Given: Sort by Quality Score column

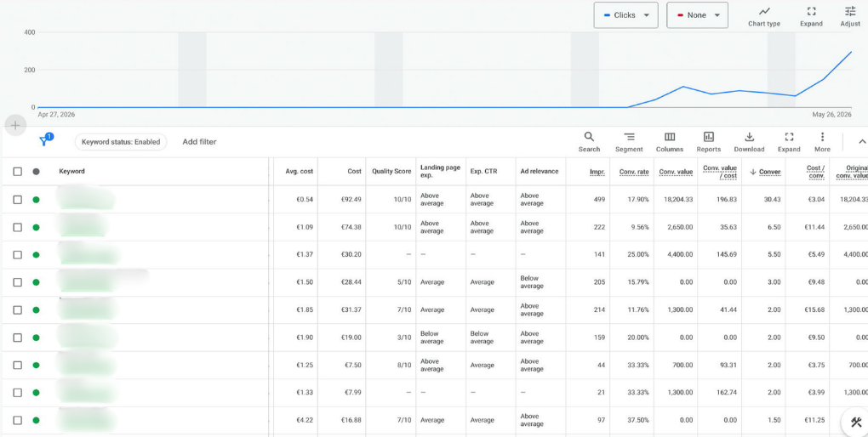Looking at the screenshot, I should pos(391,172).
